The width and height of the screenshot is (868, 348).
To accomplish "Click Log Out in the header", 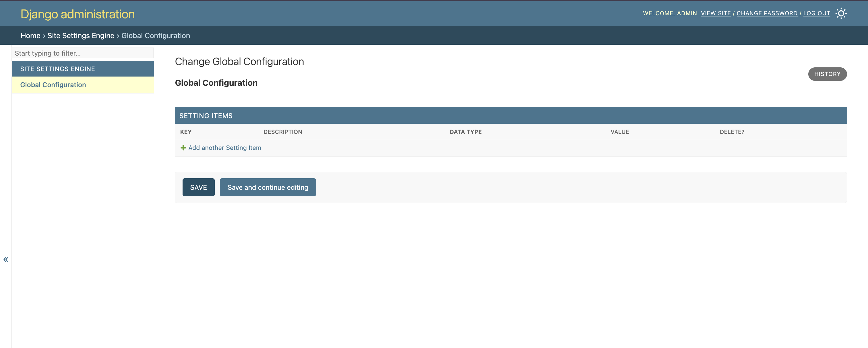I will 816,13.
